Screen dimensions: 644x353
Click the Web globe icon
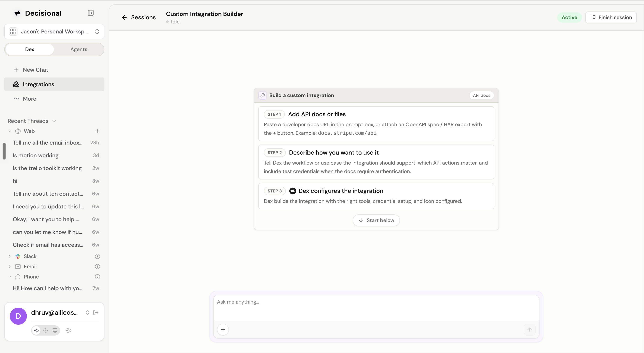pyautogui.click(x=18, y=131)
